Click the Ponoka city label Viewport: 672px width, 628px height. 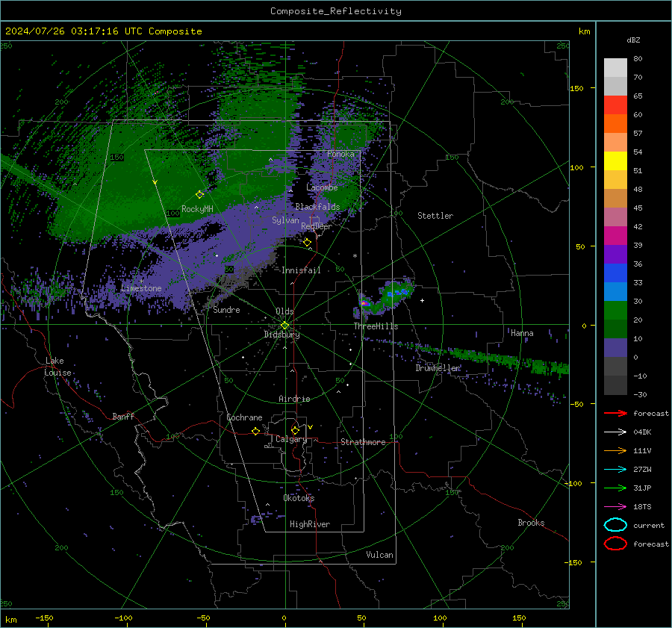(x=340, y=154)
